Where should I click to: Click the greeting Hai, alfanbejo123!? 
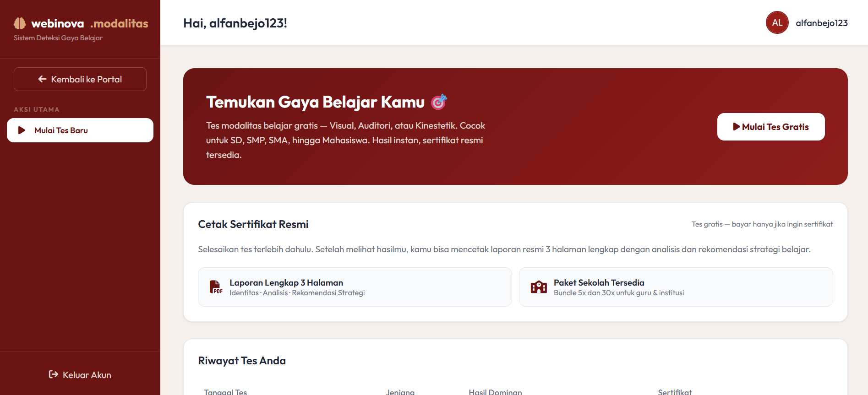click(x=235, y=23)
